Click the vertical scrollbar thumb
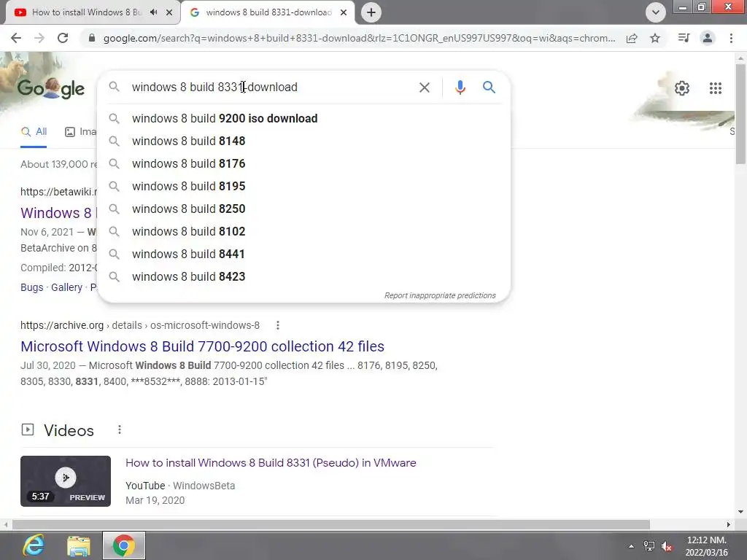This screenshot has height=560, width=747. 740,114
